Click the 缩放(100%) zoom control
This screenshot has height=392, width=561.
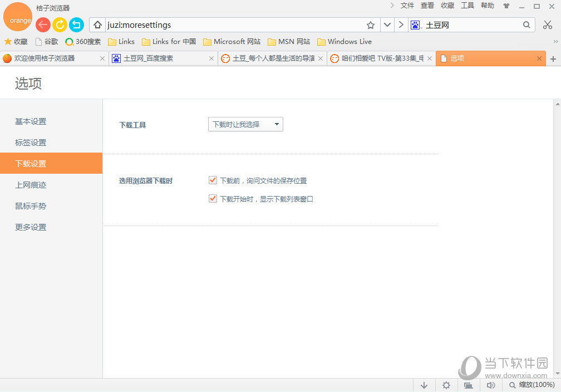533,385
